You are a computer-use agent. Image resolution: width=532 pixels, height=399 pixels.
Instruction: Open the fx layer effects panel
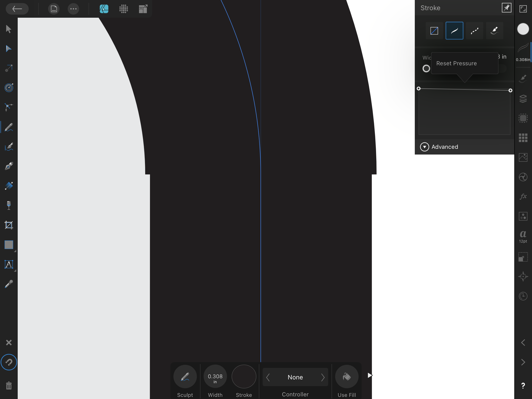[523, 196]
